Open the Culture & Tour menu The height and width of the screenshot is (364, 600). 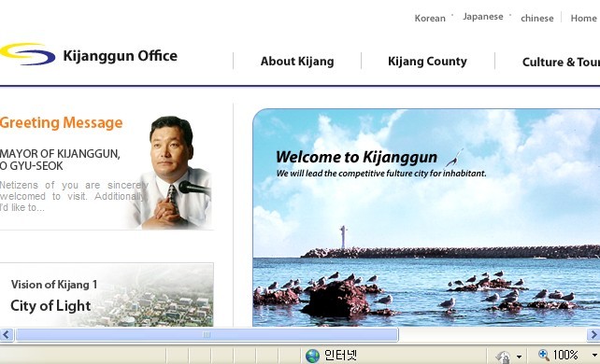point(561,62)
